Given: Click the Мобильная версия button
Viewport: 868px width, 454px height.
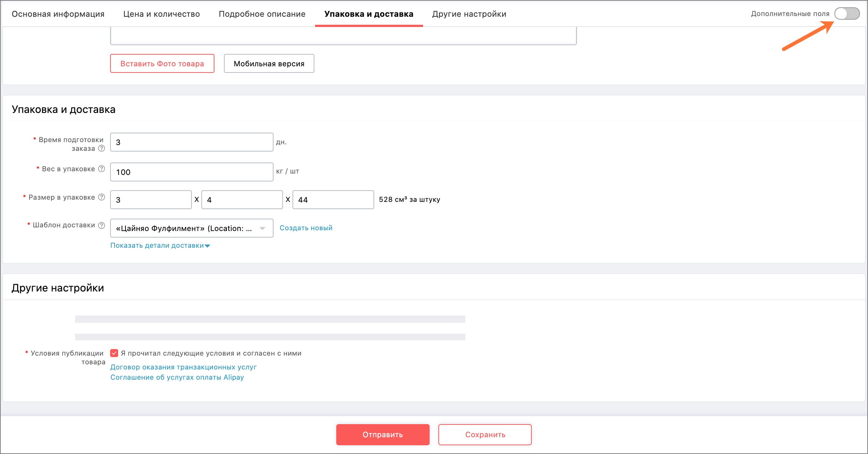Looking at the screenshot, I should click(269, 63).
